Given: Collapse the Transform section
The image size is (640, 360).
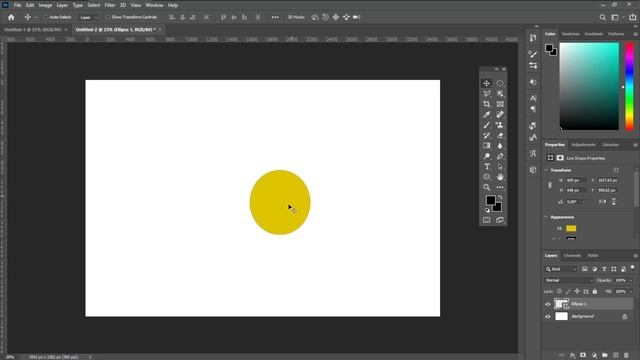Looking at the screenshot, I should coord(547,170).
